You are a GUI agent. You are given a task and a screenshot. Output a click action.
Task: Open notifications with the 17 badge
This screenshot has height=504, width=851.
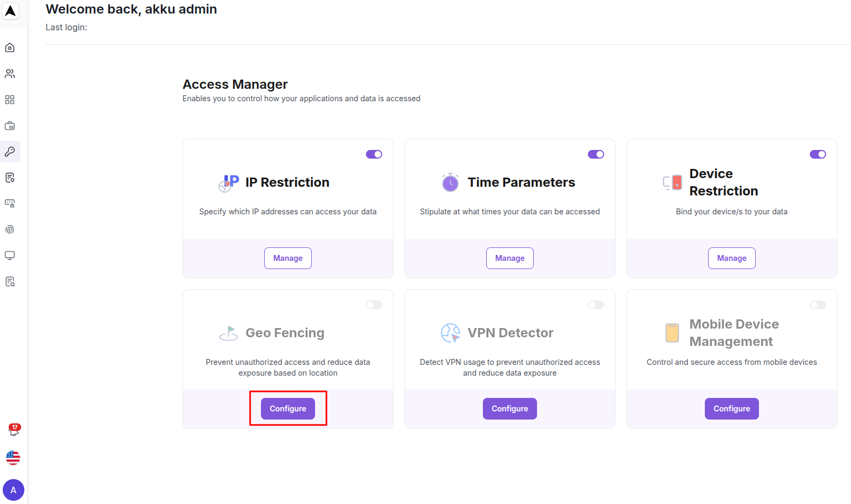(14, 430)
